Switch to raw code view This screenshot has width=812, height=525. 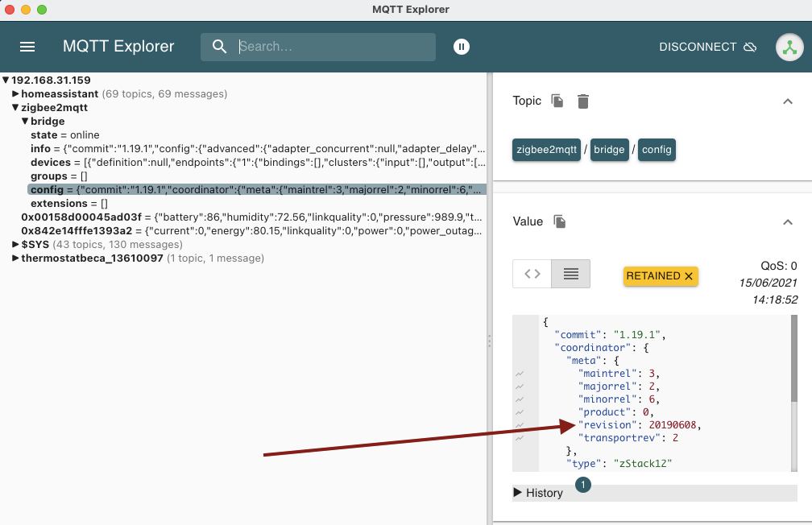532,274
